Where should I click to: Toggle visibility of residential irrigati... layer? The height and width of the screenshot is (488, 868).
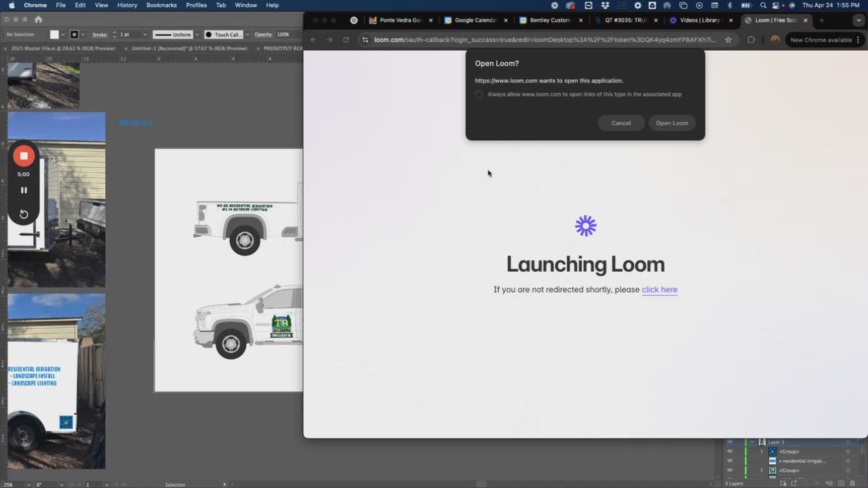point(730,461)
